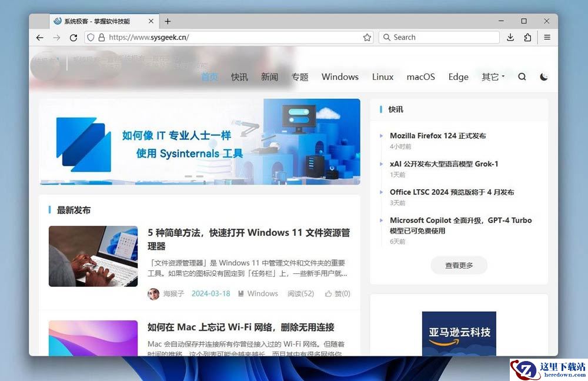Viewport: 588px width, 381px height.
Task: Click the date 2024-03-18
Action: point(211,293)
